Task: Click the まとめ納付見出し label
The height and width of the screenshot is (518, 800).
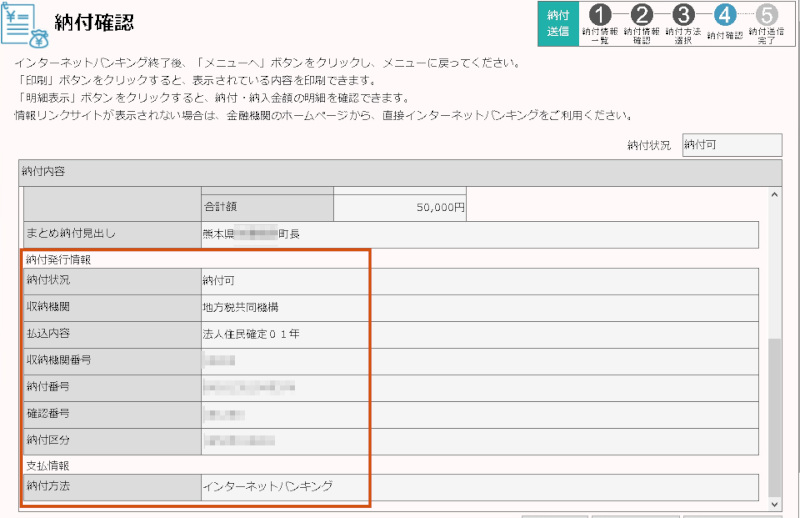Action: 70,234
